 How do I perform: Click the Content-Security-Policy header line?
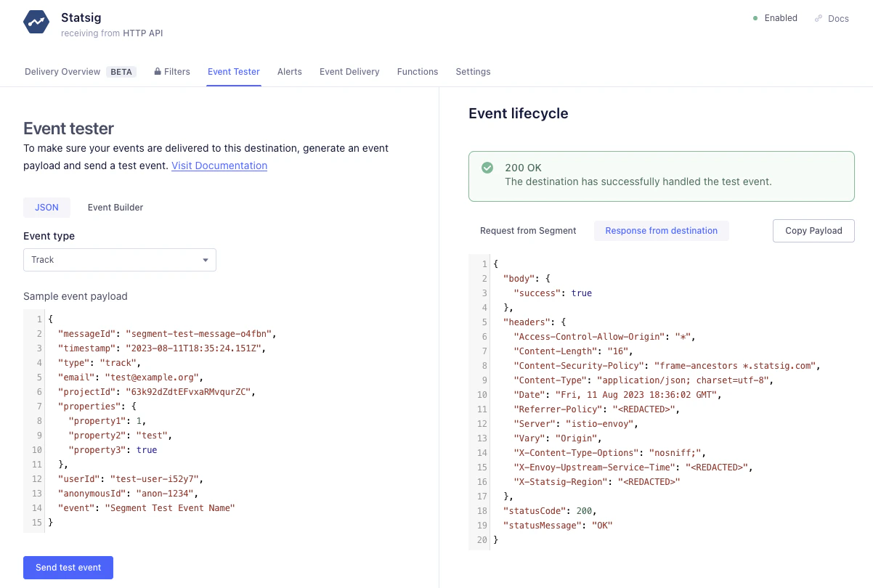click(667, 366)
